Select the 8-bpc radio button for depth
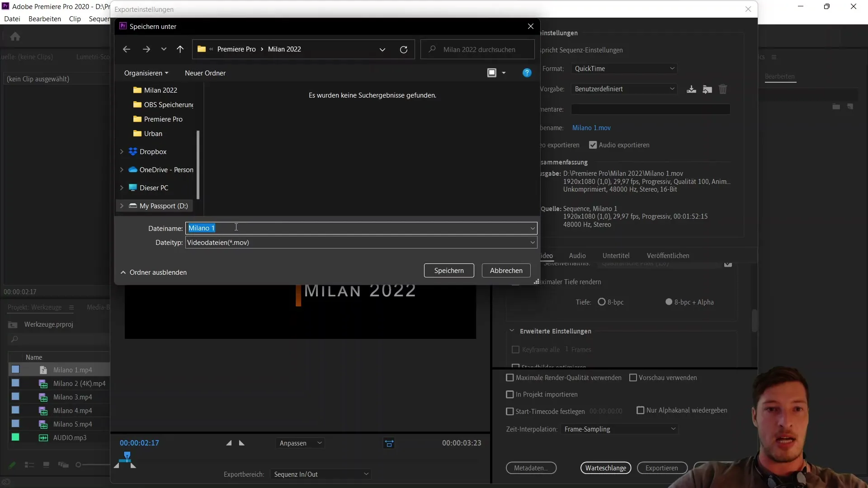This screenshot has height=488, width=868. (x=602, y=301)
